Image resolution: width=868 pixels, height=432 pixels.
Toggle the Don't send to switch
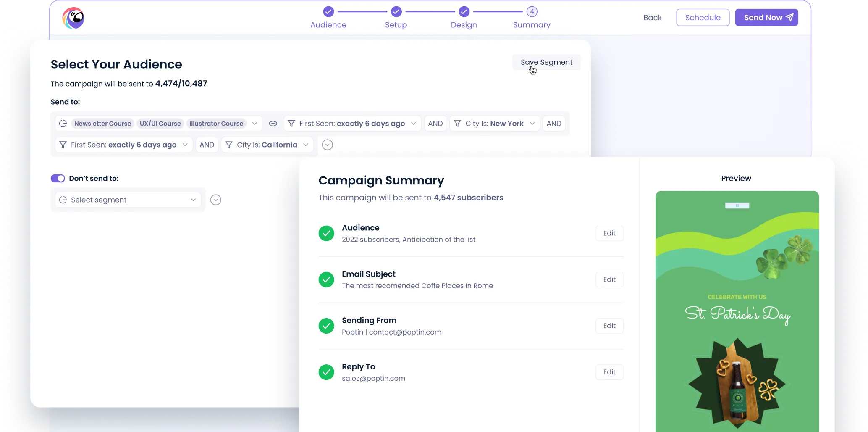(x=58, y=179)
